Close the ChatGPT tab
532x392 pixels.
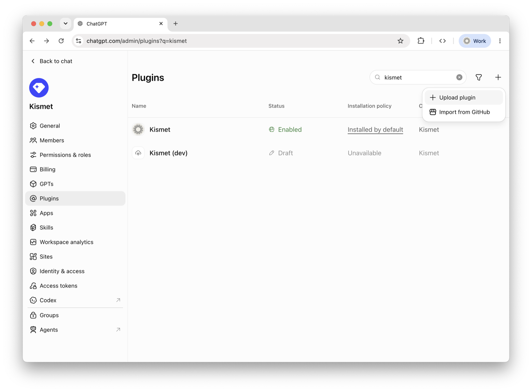coord(161,24)
